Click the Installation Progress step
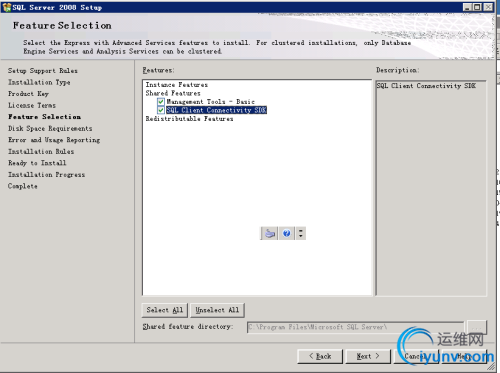 tap(46, 174)
